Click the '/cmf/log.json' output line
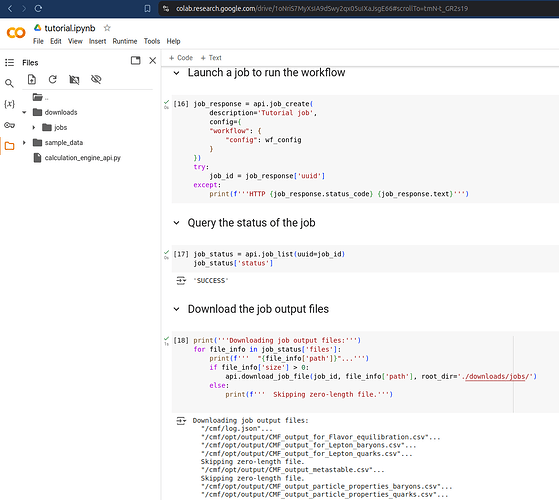Viewport: 559px width, 500px height. 237,429
